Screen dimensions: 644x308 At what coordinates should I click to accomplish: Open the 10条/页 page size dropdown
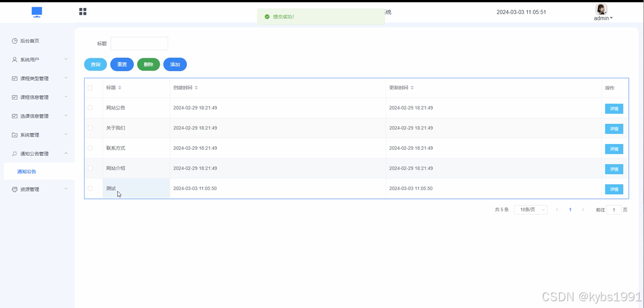(531, 210)
